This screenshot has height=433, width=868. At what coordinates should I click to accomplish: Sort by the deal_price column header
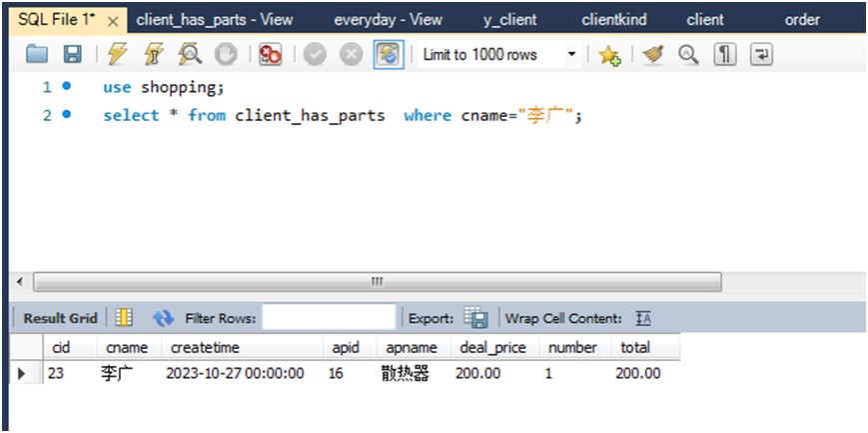pos(494,348)
